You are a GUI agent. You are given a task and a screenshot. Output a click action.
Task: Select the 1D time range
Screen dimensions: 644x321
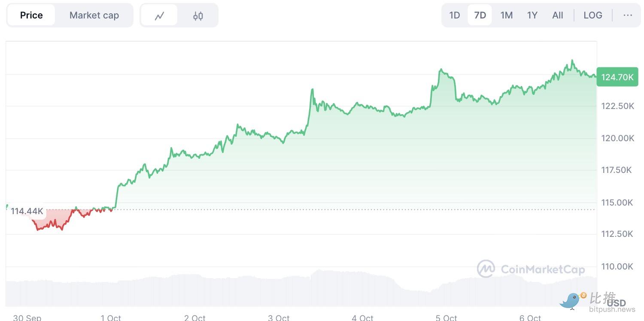pyautogui.click(x=454, y=15)
